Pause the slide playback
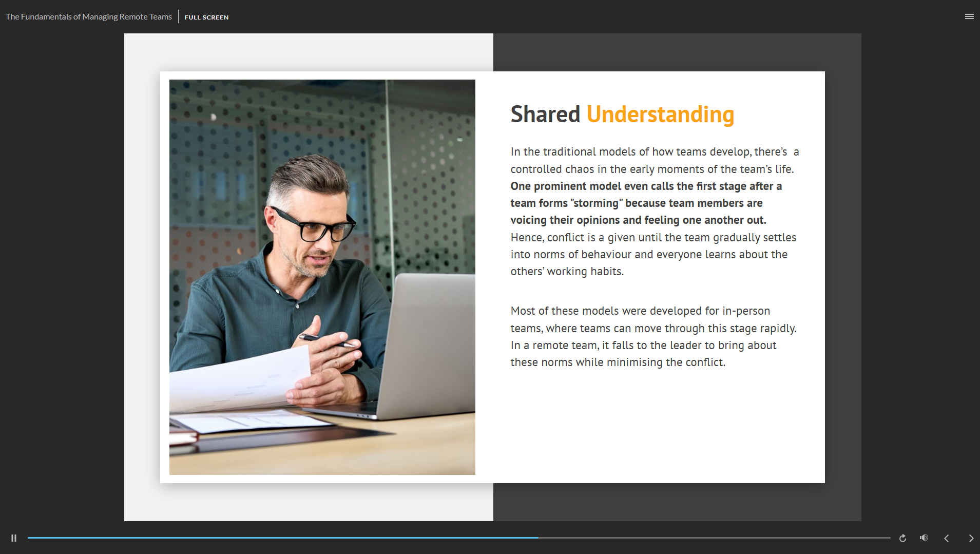The image size is (980, 554). (x=14, y=538)
